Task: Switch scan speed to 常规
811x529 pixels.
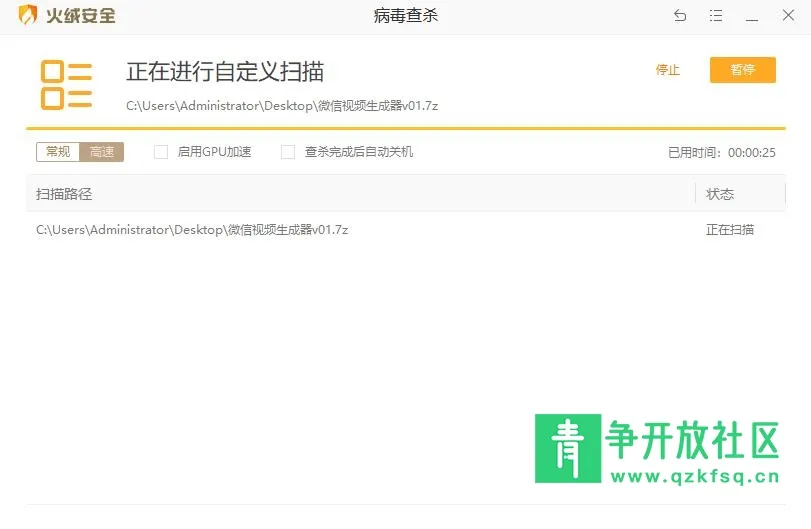Action: click(x=58, y=152)
